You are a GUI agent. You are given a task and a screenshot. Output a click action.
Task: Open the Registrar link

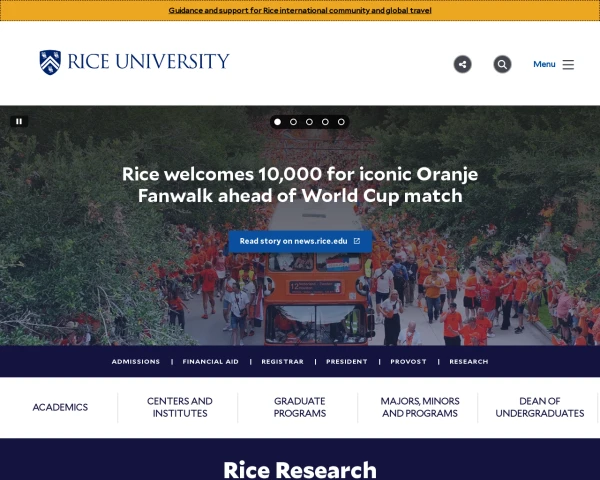click(x=282, y=361)
